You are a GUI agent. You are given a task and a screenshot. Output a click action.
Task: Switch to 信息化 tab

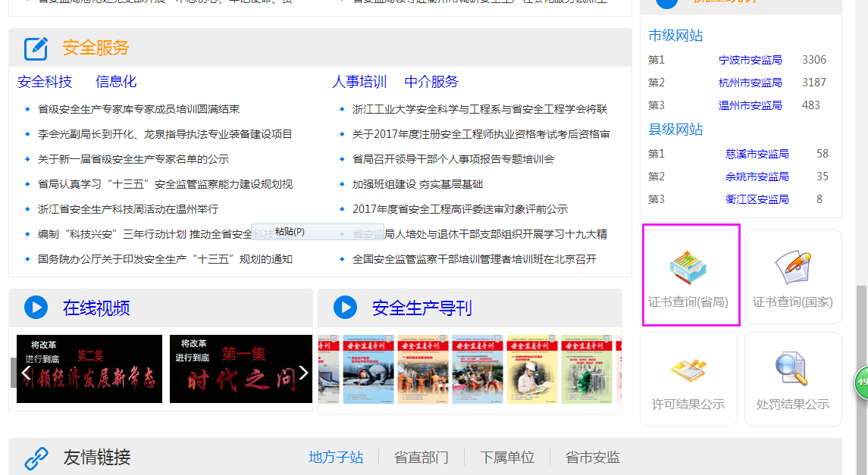116,82
